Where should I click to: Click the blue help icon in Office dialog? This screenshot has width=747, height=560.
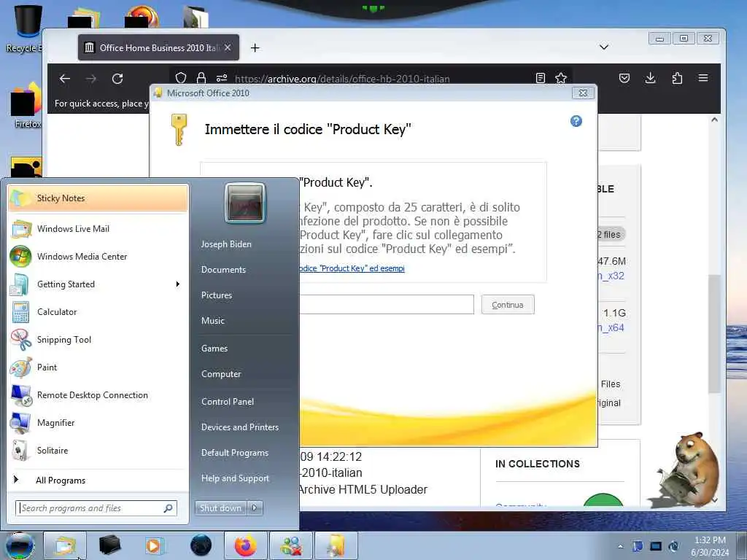(x=576, y=121)
